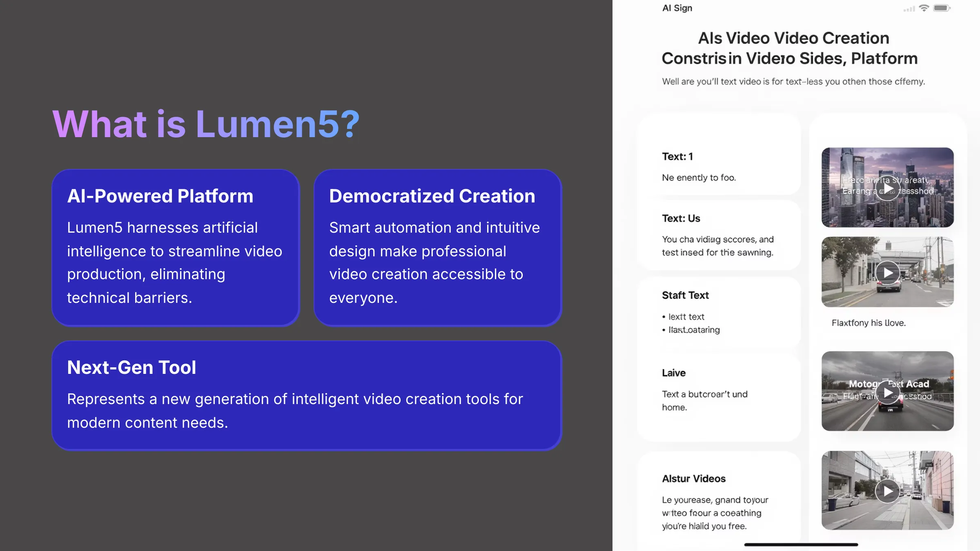
Task: Click the 'Ne enently to foo.' text
Action: click(x=699, y=178)
